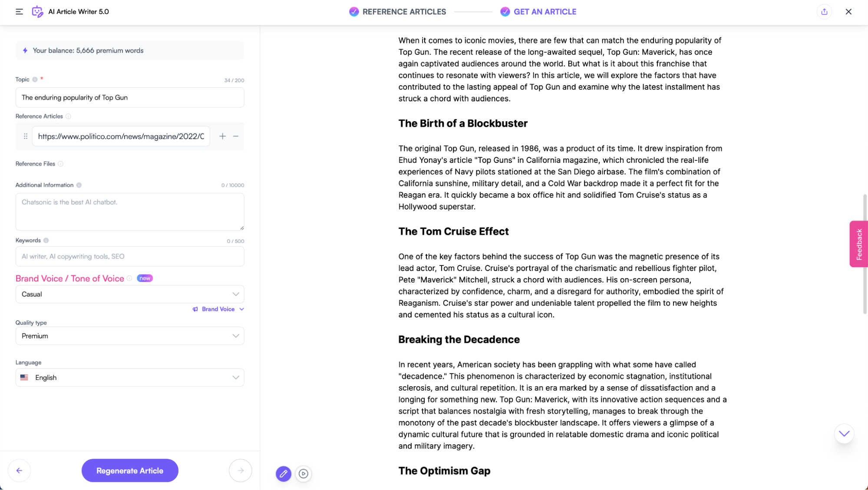Click the AI Article Writer robot logo
Viewport: 868px width, 490px height.
[x=36, y=12]
